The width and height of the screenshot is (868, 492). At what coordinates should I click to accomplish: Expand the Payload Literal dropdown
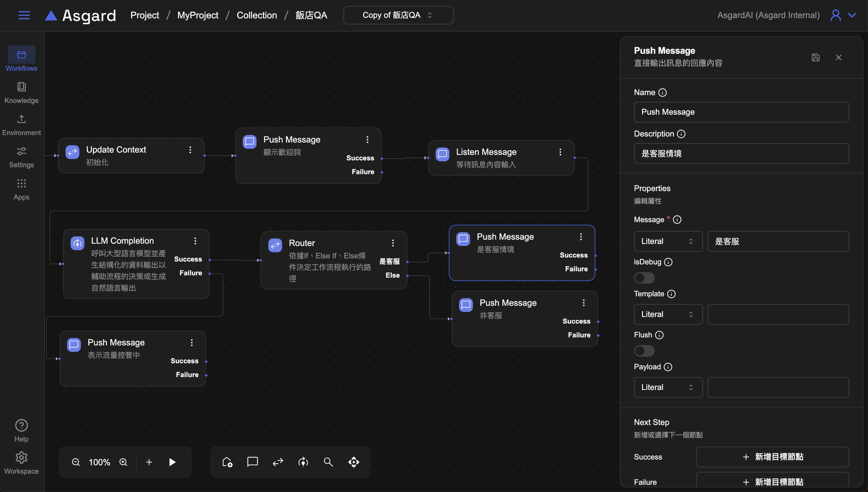tap(668, 387)
